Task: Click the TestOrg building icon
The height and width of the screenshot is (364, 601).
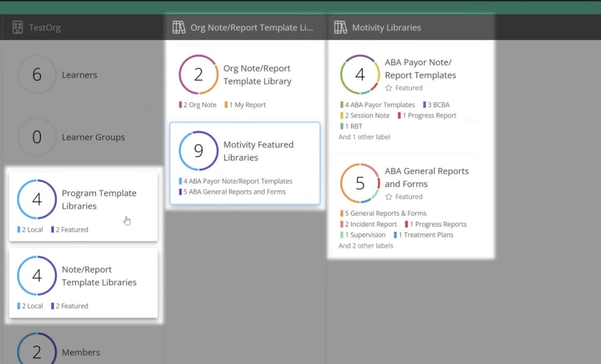Action: coord(18,27)
